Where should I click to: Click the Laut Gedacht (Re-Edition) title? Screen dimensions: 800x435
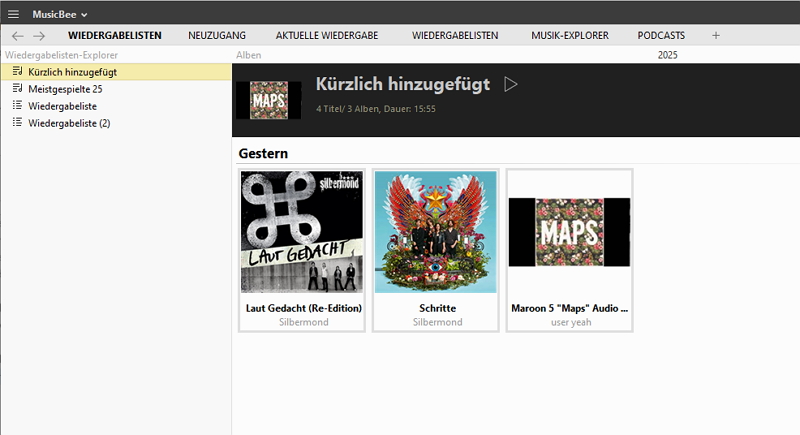pos(304,308)
